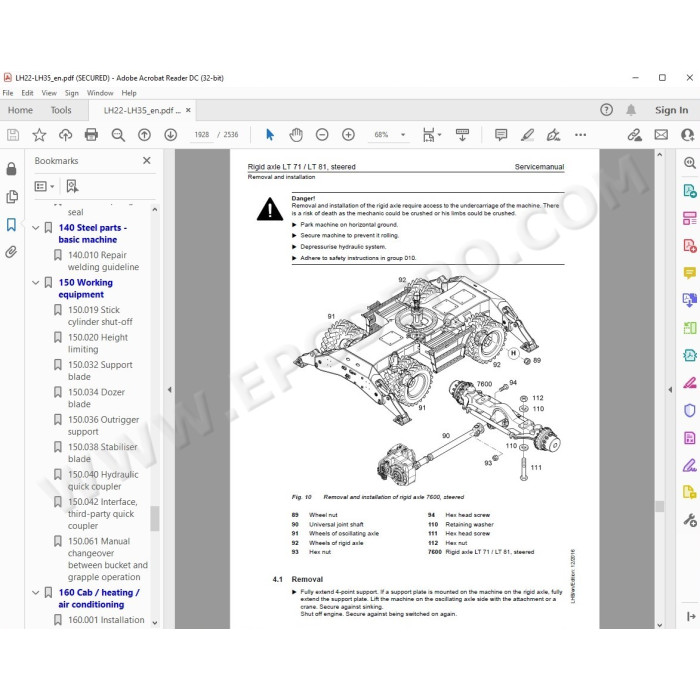Collapse the right tools pane
Image resolution: width=700 pixels, height=700 pixels.
670,390
